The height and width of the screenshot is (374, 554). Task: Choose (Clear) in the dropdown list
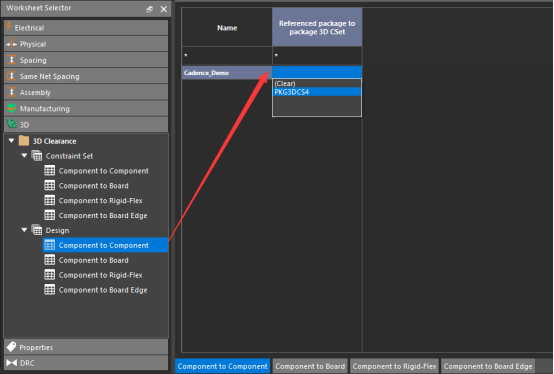pyautogui.click(x=317, y=84)
